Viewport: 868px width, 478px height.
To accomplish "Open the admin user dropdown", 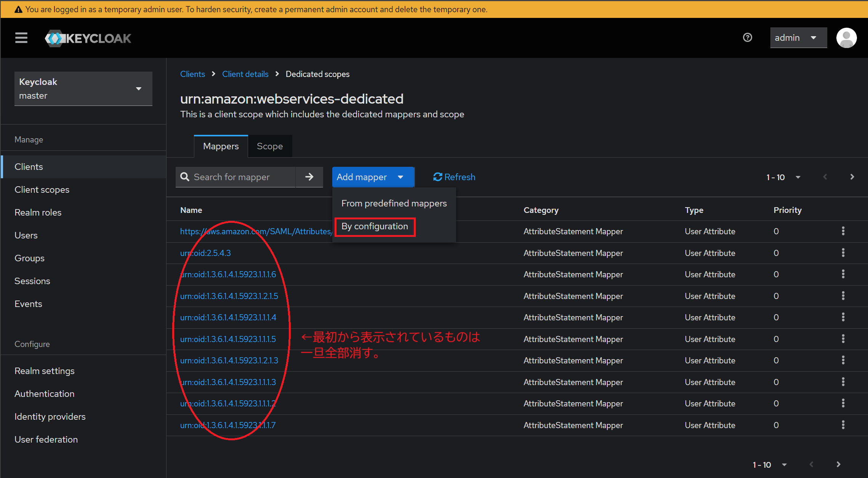I will tap(798, 38).
